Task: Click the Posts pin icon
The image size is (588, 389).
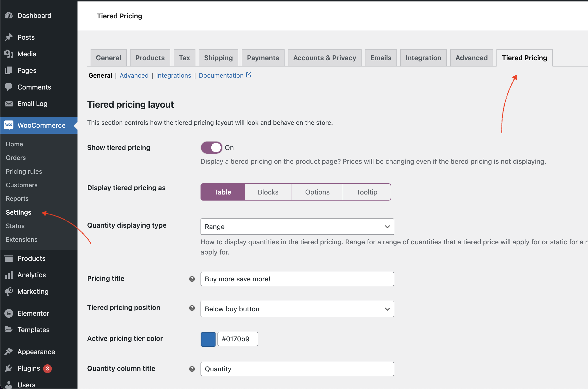Action: click(x=9, y=37)
